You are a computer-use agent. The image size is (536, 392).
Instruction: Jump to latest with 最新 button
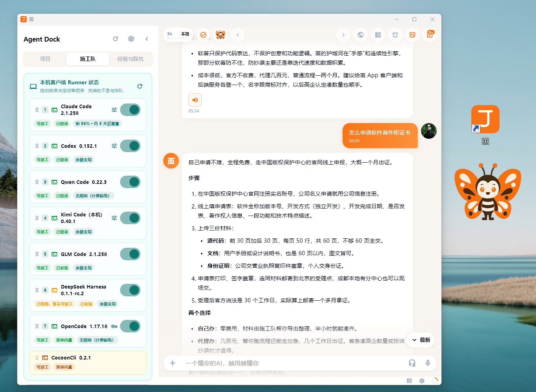point(421,340)
